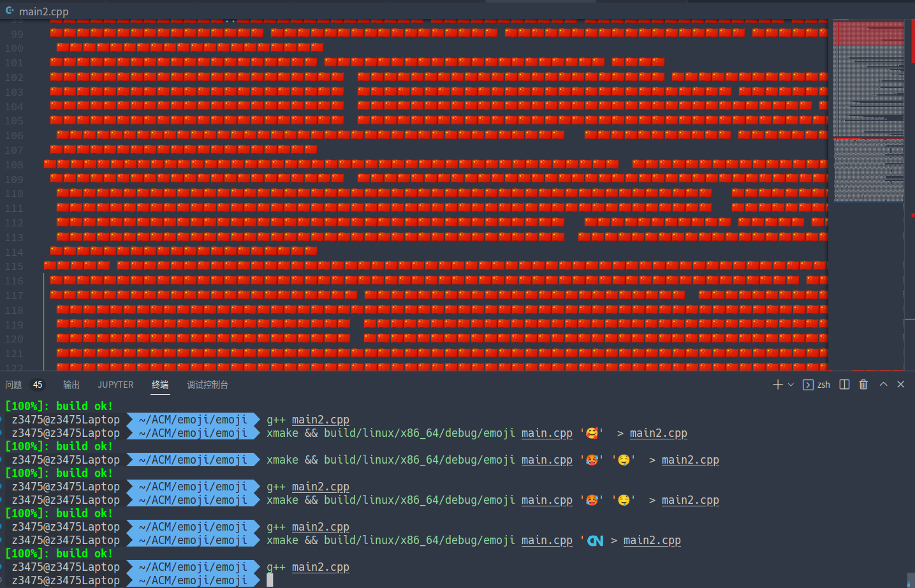915x588 pixels.
Task: Select the 终端 (Terminal) tab
Action: 160,385
